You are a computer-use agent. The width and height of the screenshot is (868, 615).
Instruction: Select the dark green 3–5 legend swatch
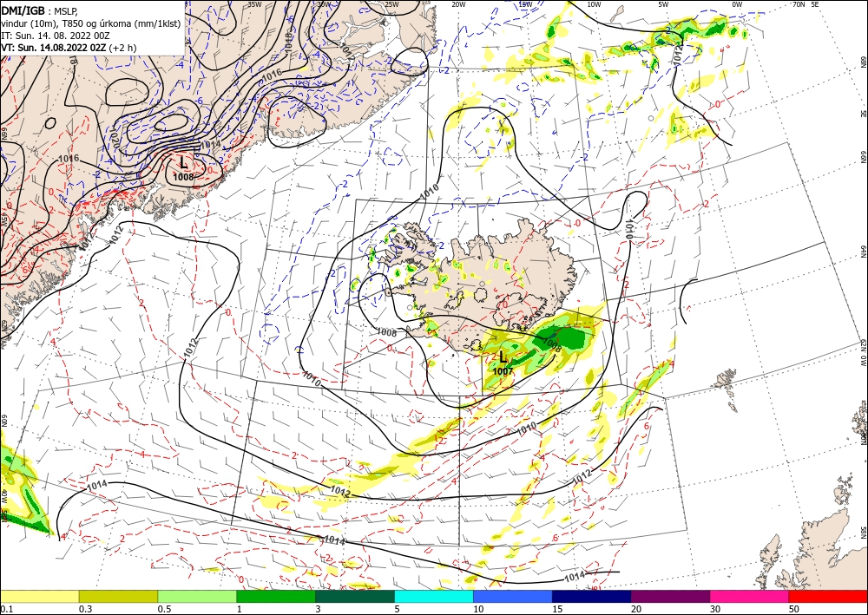[355, 596]
